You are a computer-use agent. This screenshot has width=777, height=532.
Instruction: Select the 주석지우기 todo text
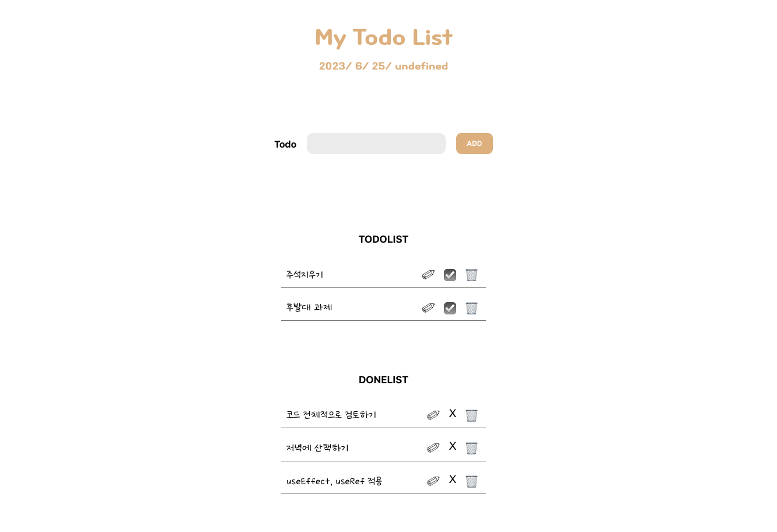(x=304, y=275)
